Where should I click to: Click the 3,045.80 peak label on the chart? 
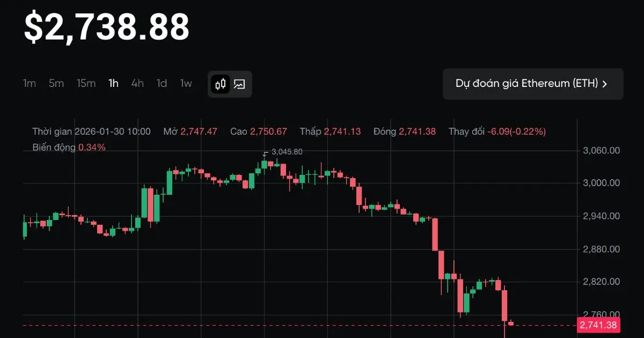pyautogui.click(x=287, y=151)
